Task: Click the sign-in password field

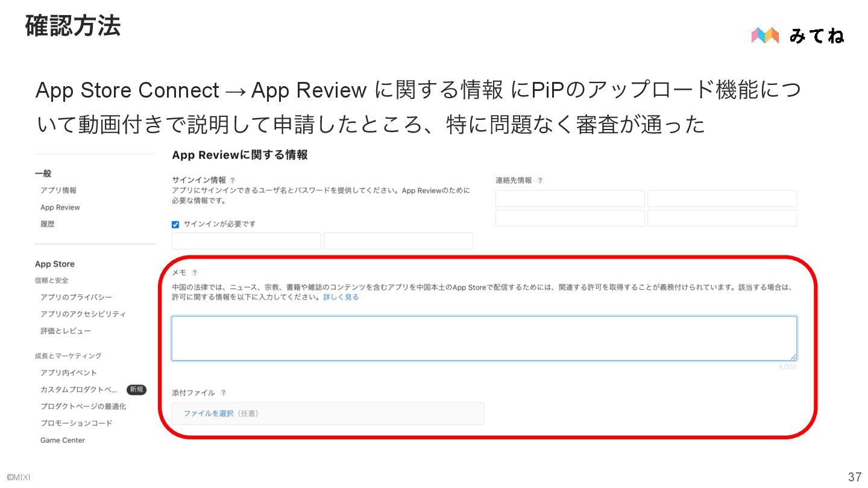Action: 398,241
